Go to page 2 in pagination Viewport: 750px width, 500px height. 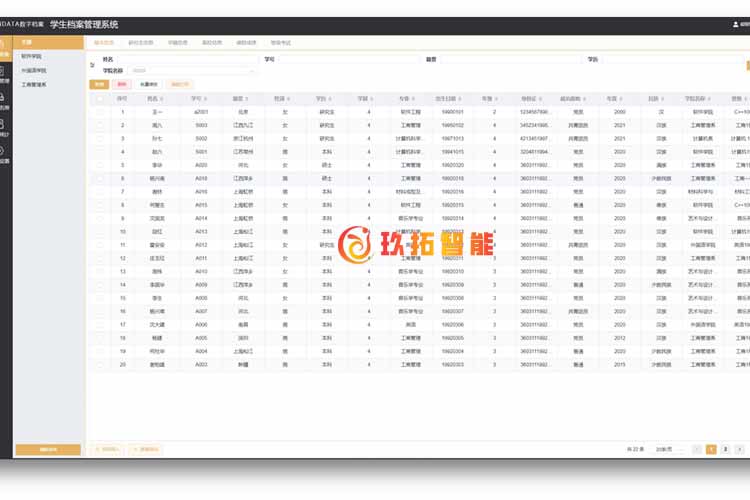click(726, 449)
